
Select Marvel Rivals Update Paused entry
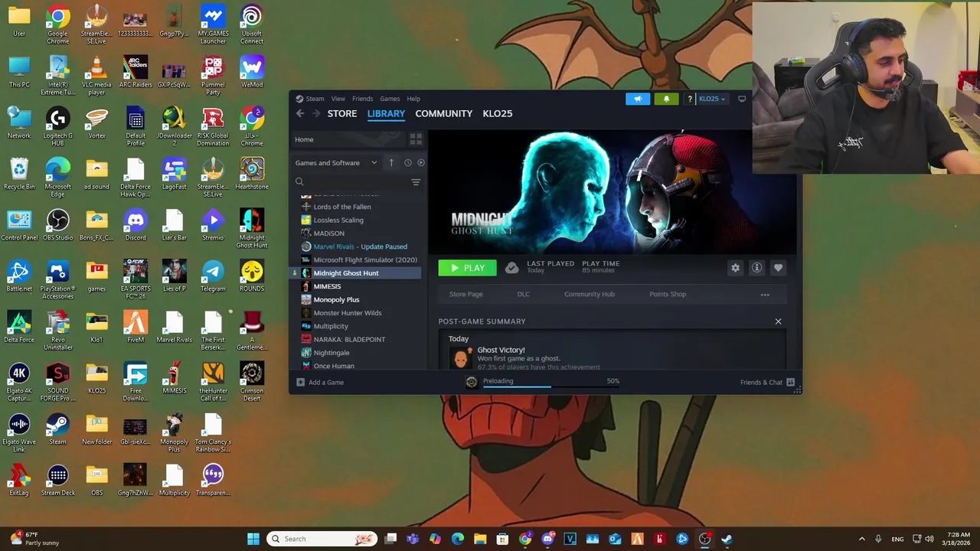coord(360,246)
